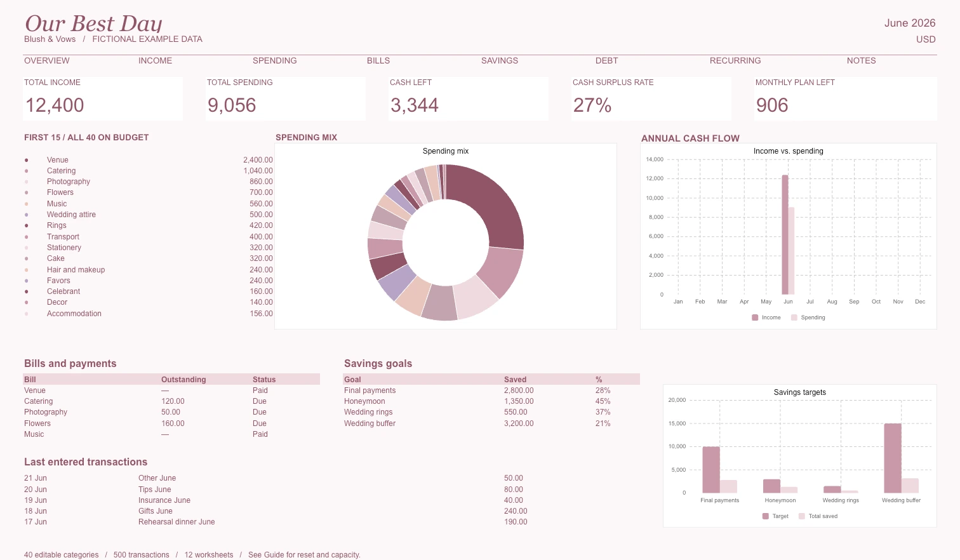Open the SAVINGS tab
Image resolution: width=960 pixels, height=560 pixels.
click(x=500, y=61)
